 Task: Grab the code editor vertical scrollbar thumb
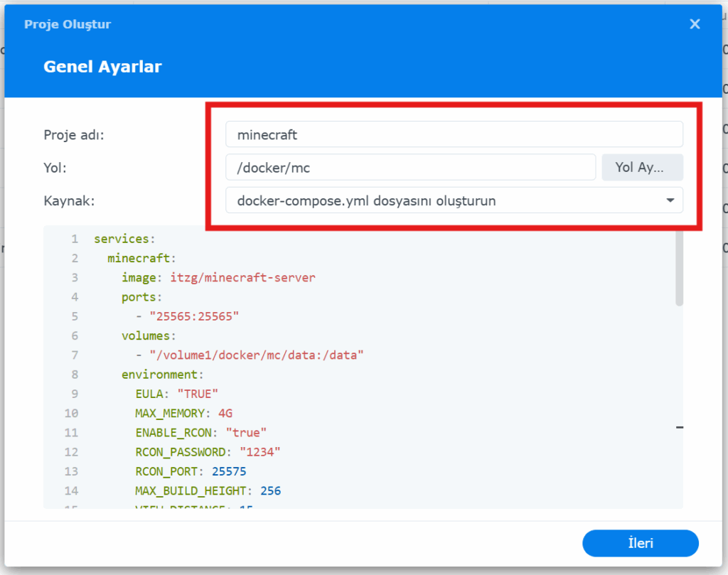pos(679,270)
